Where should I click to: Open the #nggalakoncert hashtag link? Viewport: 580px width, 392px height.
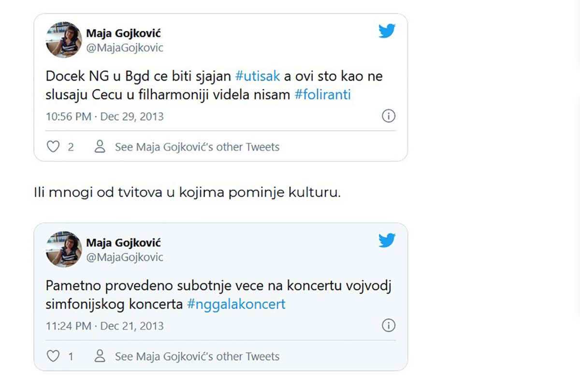(x=236, y=304)
